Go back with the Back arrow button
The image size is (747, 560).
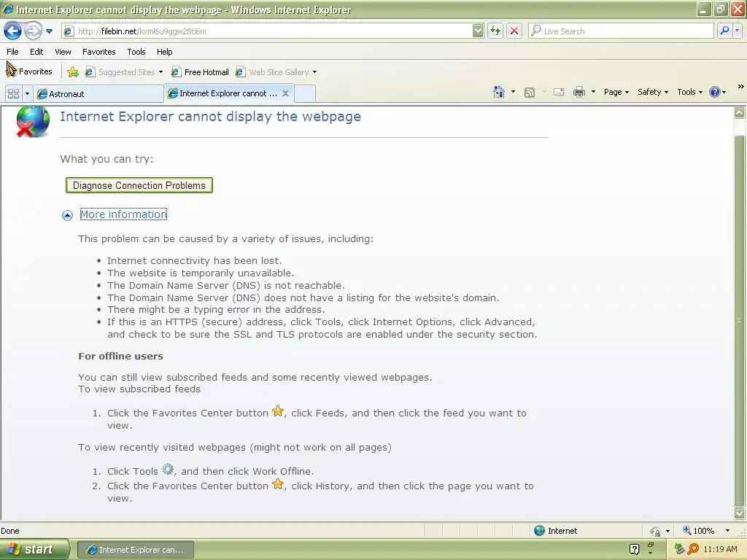(13, 31)
